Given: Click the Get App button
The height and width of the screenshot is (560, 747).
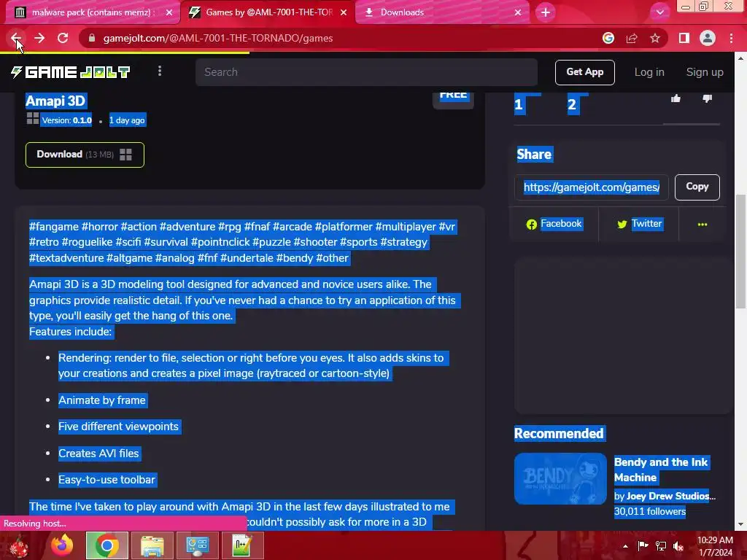Looking at the screenshot, I should coord(584,72).
